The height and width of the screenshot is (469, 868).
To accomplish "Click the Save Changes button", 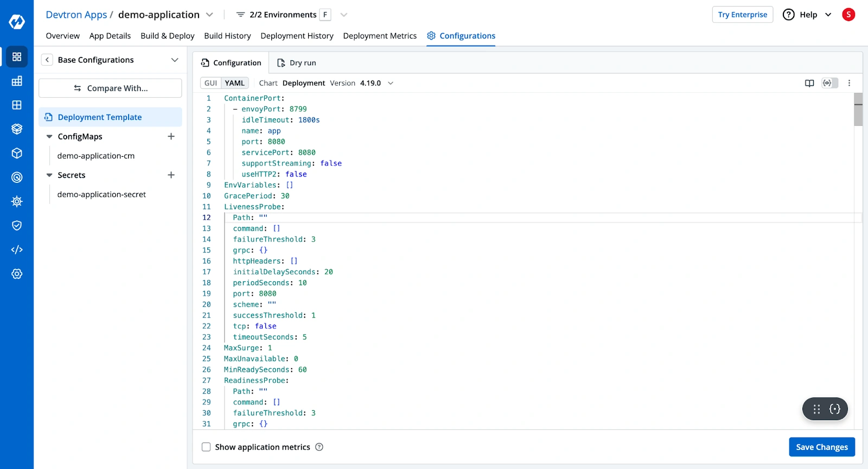I will (822, 447).
